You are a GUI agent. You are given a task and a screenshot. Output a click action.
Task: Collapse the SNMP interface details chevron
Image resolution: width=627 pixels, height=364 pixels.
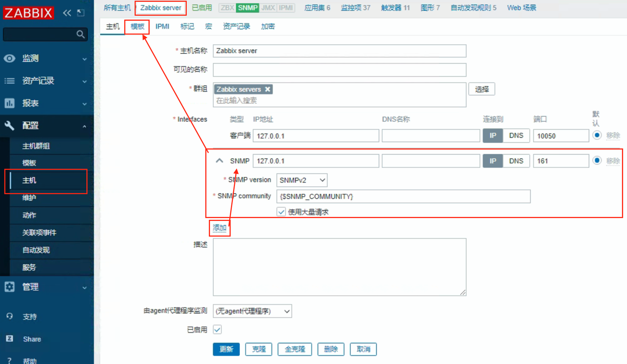point(219,161)
